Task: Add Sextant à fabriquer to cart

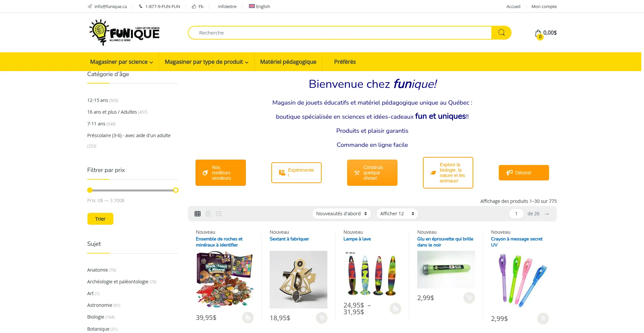Action: coord(321,318)
